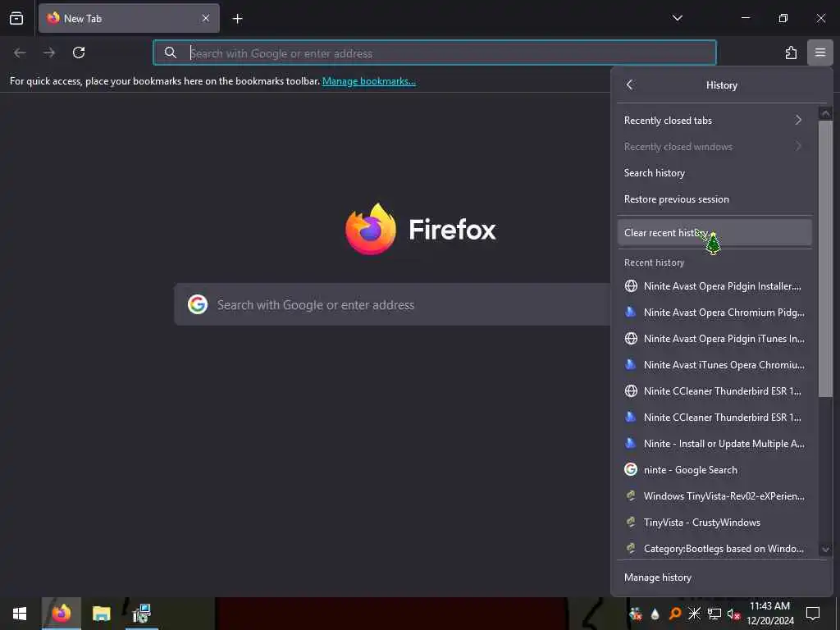Image resolution: width=840 pixels, height=630 pixels.
Task: Toggle the hamburger application menu
Action: (x=819, y=52)
